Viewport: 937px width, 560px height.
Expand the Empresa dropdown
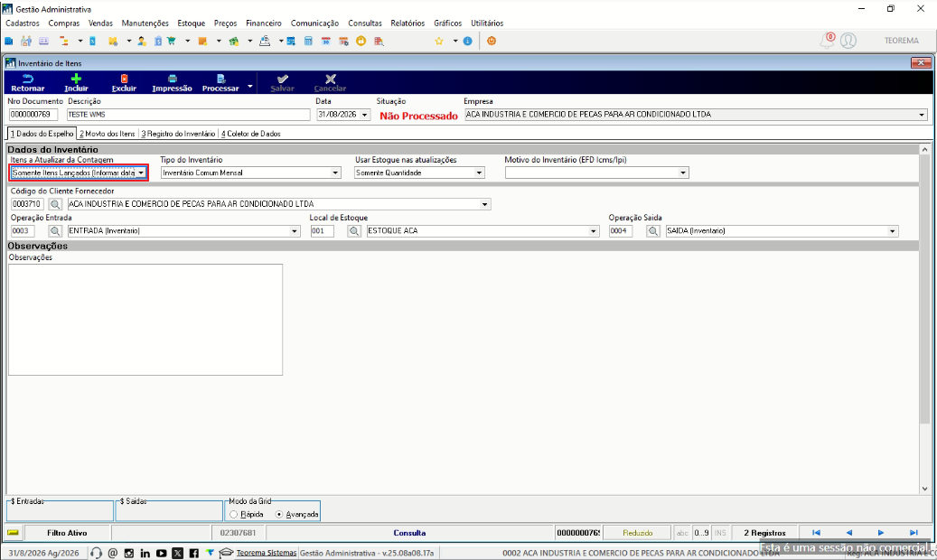click(922, 115)
